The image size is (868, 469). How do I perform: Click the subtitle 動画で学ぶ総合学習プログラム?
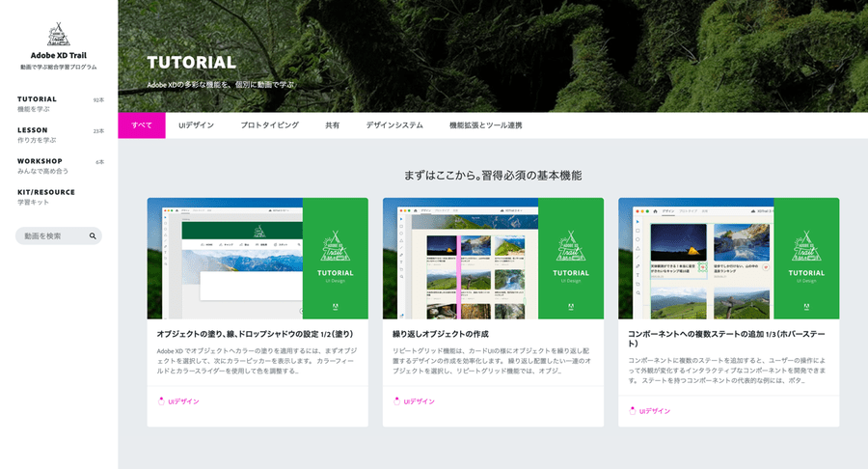tap(58, 67)
